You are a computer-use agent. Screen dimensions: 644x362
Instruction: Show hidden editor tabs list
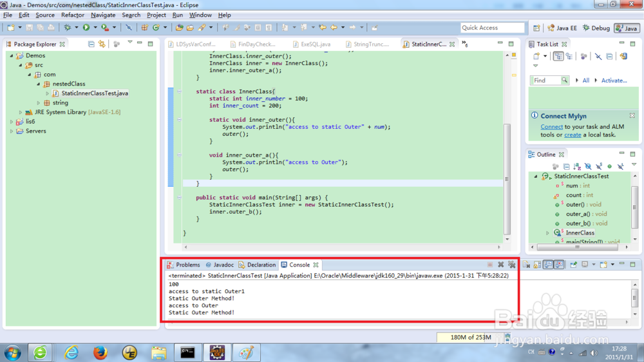coord(464,44)
